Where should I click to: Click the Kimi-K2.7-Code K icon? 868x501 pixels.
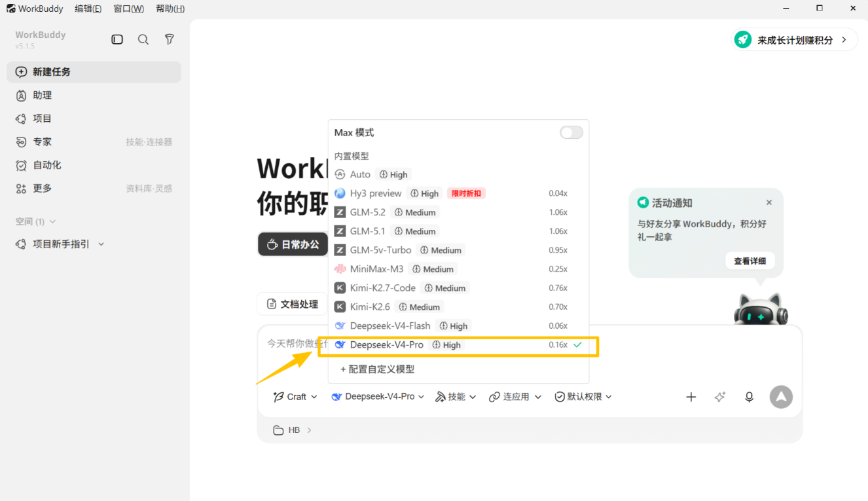(x=340, y=288)
